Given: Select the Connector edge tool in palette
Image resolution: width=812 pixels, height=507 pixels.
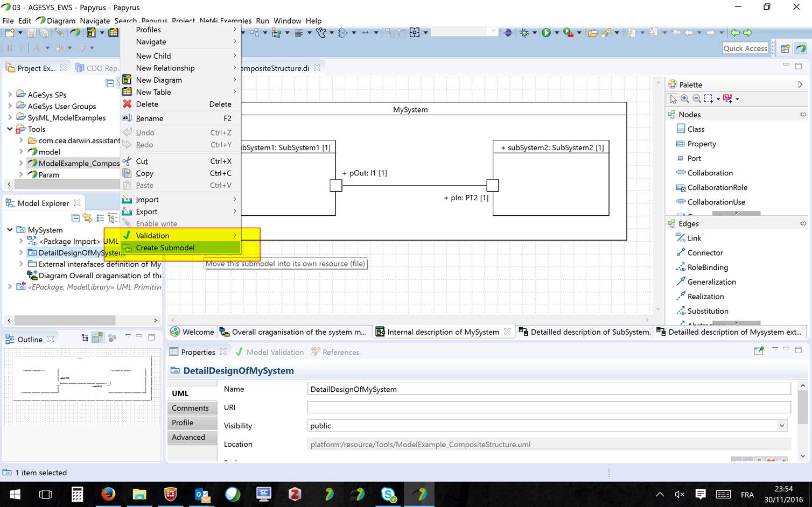Looking at the screenshot, I should click(x=704, y=253).
